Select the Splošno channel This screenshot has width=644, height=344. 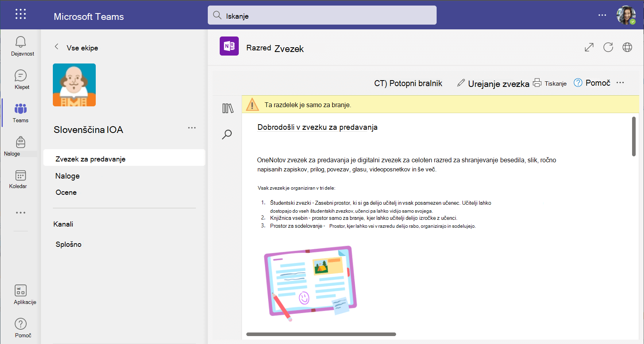point(68,244)
